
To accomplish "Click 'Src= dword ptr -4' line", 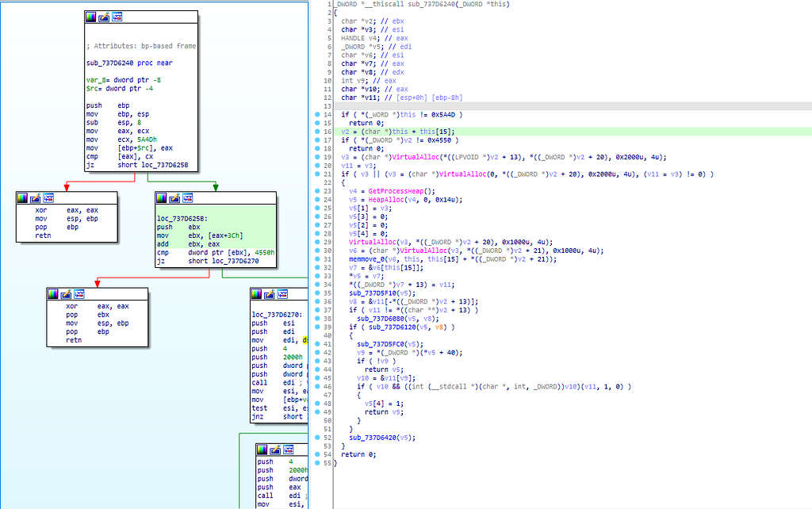I will (120, 88).
